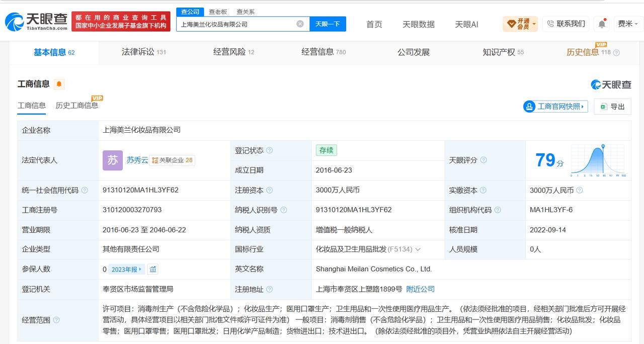Image resolution: width=644 pixels, height=344 pixels.
Task: Click the help icon beside 登记状态
Action: 270,150
